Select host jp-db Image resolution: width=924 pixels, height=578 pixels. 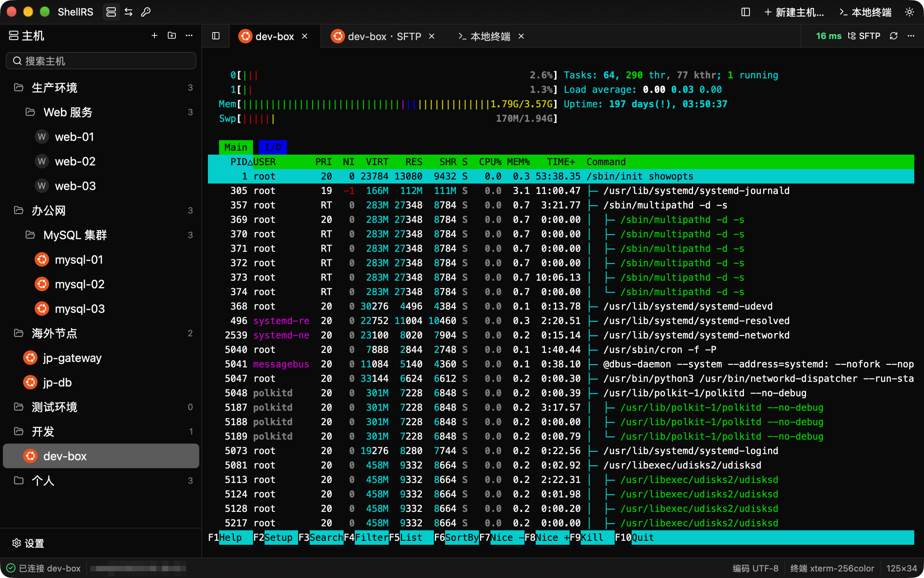(101, 382)
